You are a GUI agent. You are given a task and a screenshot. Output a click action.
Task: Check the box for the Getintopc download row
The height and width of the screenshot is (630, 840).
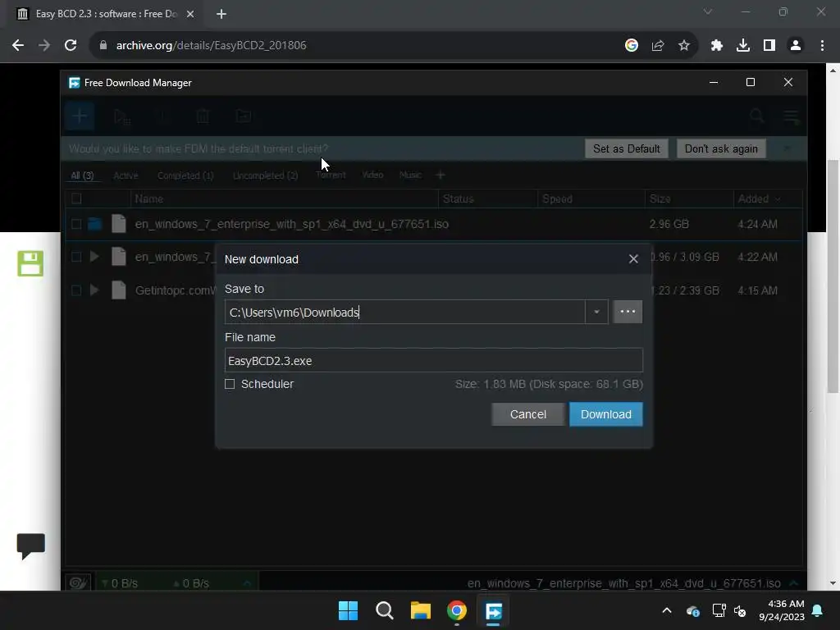(76, 290)
